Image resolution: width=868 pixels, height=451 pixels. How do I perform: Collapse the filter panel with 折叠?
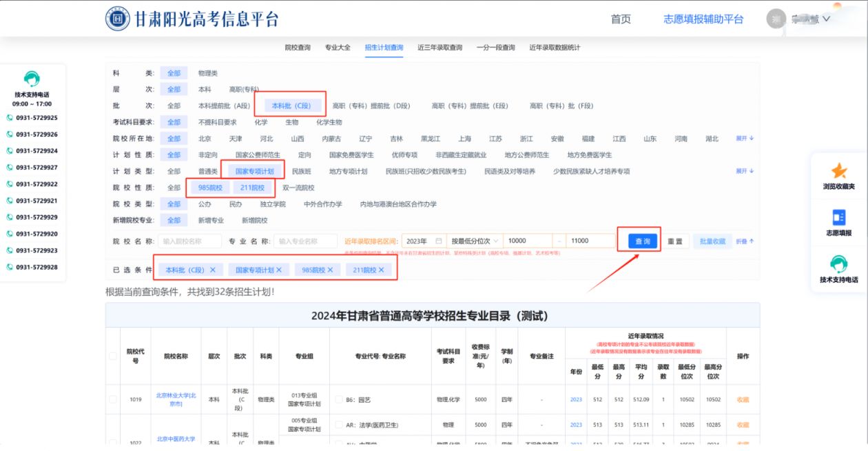745,241
